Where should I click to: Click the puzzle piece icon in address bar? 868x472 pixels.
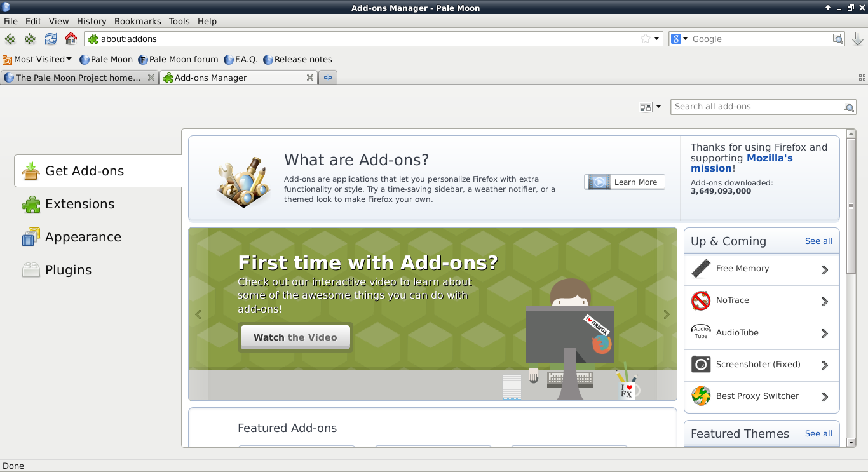point(93,39)
